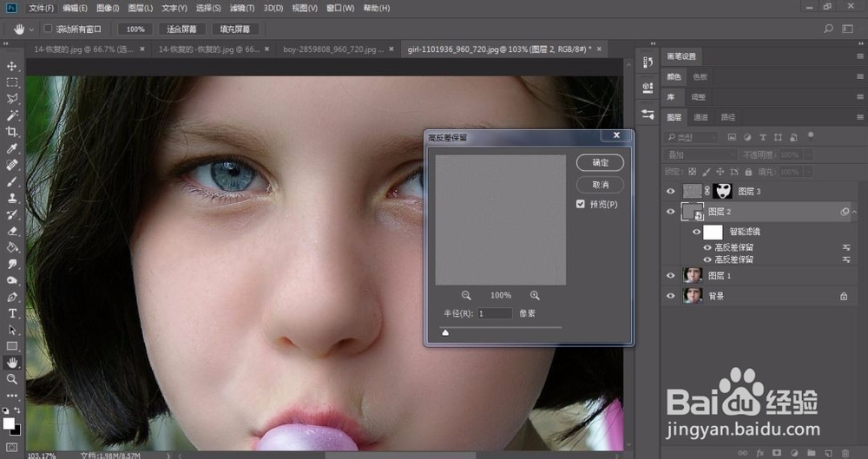
Task: Open 填充 value dropdown arrow
Action: [809, 172]
